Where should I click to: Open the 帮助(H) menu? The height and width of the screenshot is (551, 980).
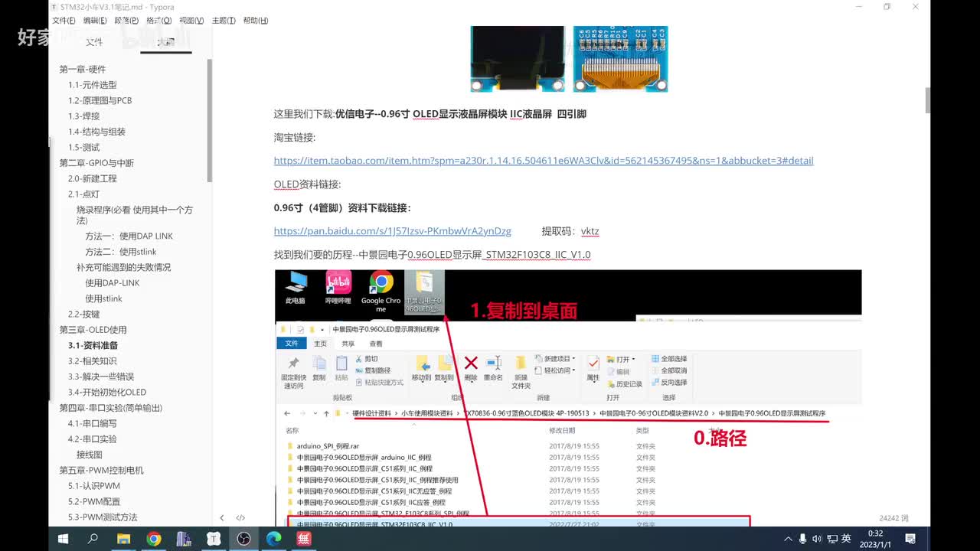[256, 21]
